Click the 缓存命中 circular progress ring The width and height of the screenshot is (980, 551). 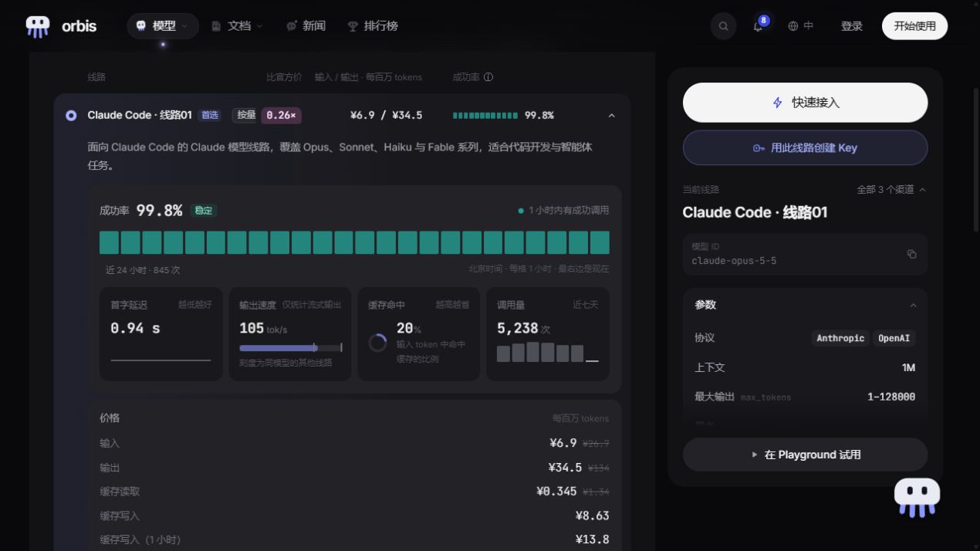[377, 343]
